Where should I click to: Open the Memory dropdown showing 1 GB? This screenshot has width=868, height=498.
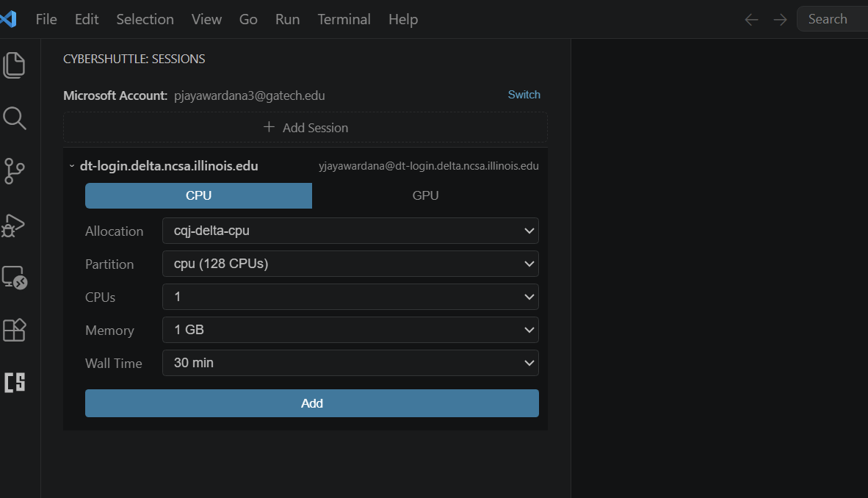tap(350, 330)
